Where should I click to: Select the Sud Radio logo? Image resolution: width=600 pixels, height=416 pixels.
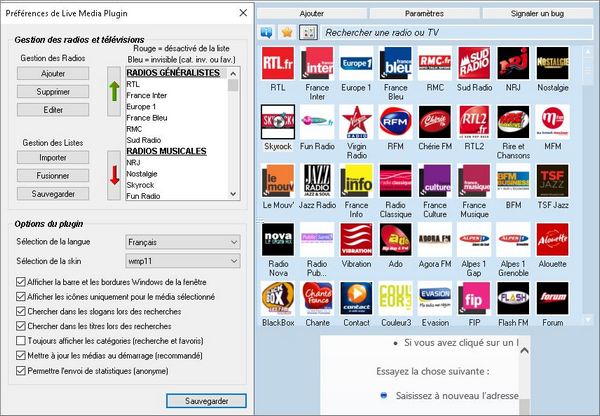click(474, 63)
